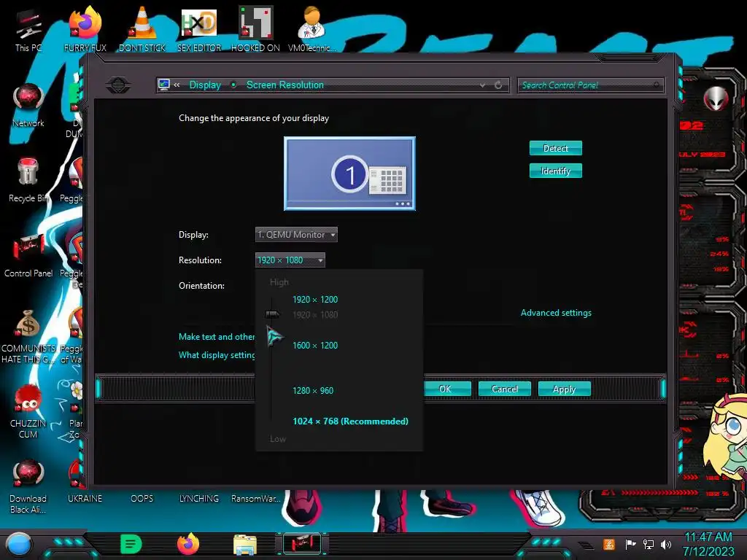Open What display settings link
The image size is (747, 560).
[217, 355]
